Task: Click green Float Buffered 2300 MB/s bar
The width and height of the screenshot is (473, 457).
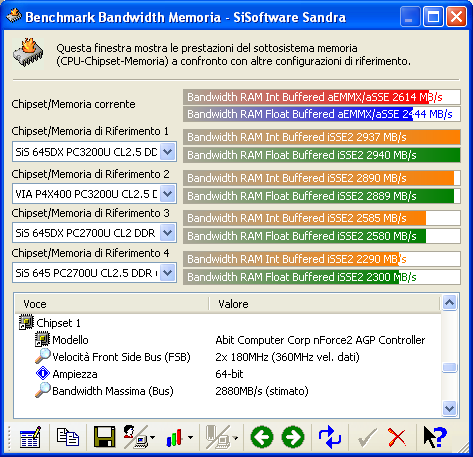Action: pos(322,277)
